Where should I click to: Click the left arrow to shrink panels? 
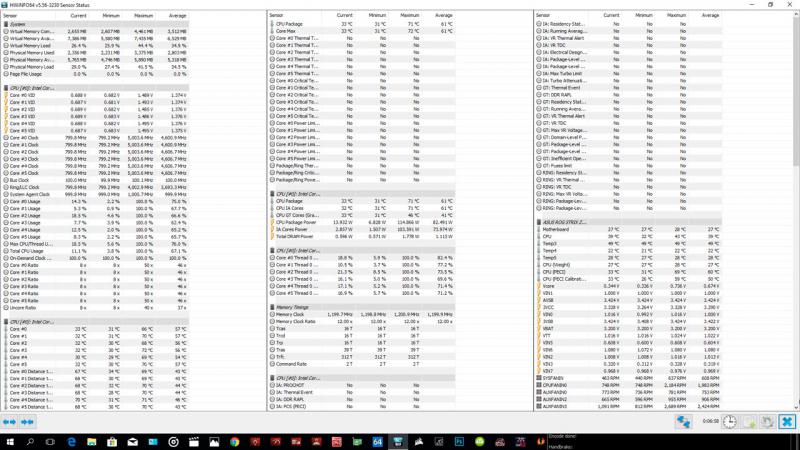[x=10, y=422]
